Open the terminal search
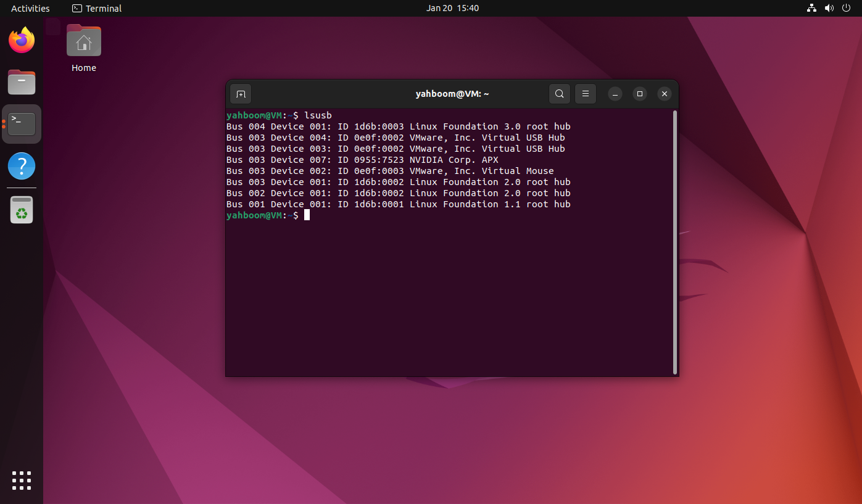 (x=559, y=94)
